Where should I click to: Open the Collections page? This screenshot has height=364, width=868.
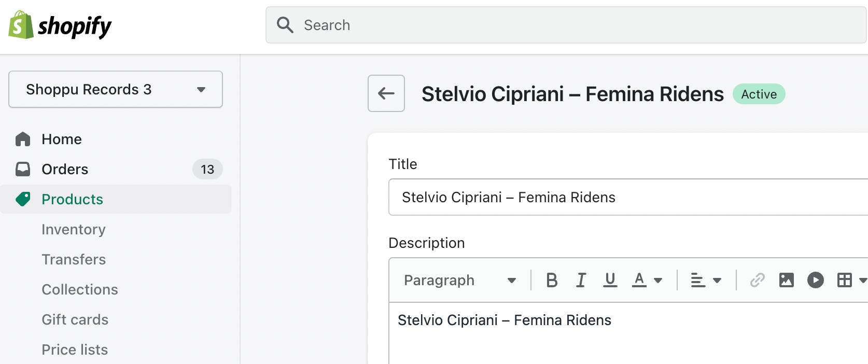[80, 289]
